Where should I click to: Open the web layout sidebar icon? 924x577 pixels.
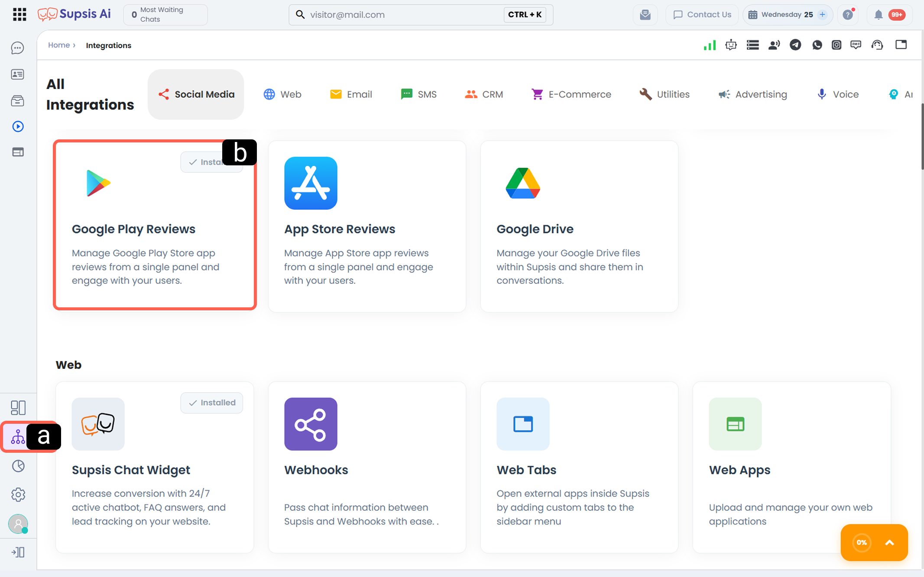point(18,152)
